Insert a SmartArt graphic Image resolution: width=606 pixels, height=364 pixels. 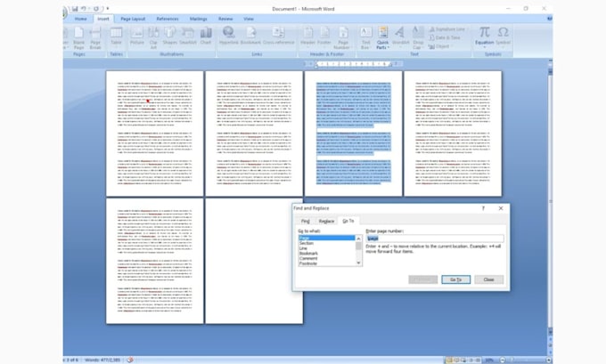pos(188,37)
